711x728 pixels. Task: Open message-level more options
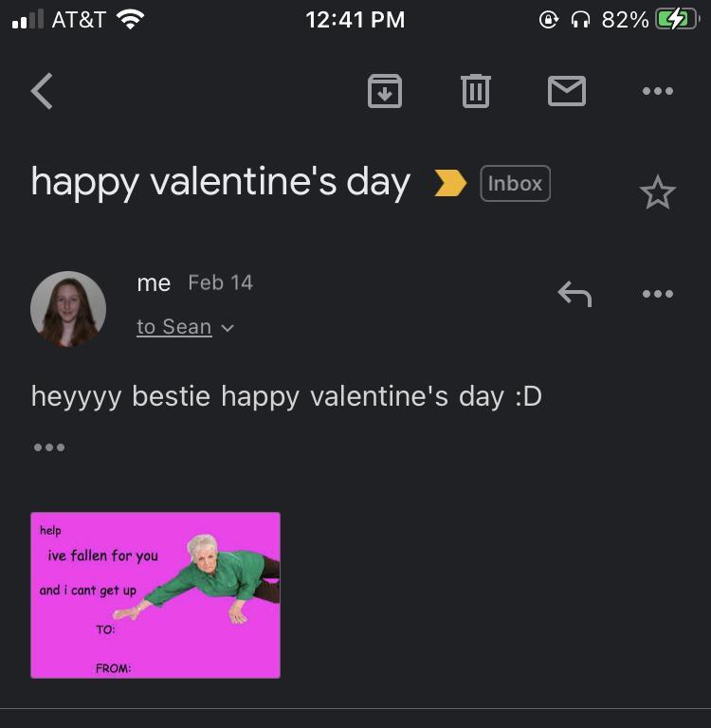click(657, 294)
